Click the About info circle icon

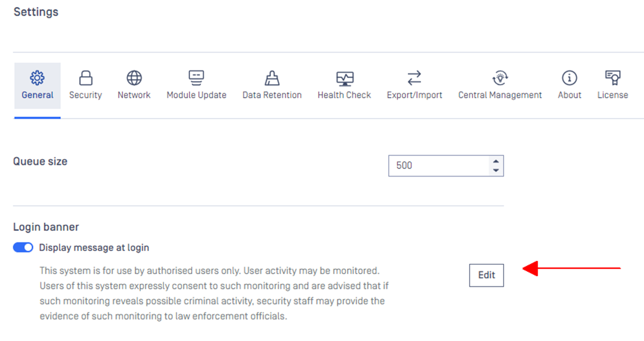click(x=569, y=77)
